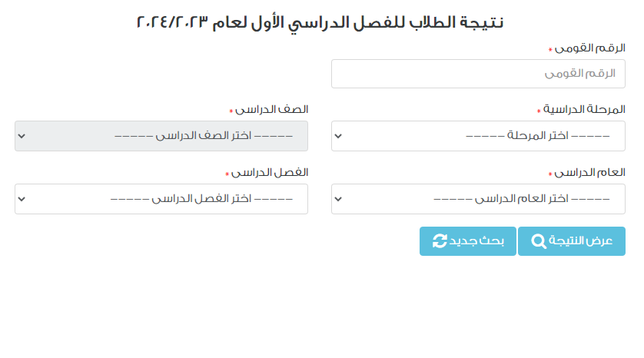644x358 pixels.
Task: Click the الفصل الدراسى label
Action: pyautogui.click(x=270, y=172)
